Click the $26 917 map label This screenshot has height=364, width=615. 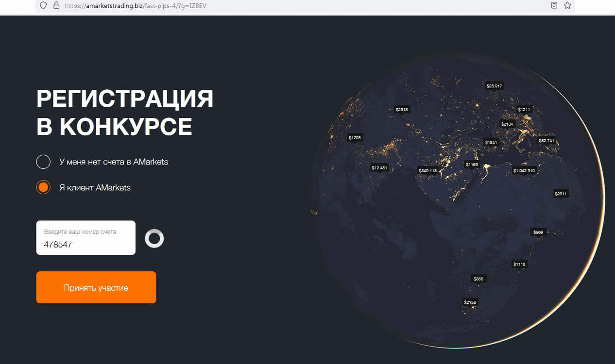pyautogui.click(x=495, y=86)
